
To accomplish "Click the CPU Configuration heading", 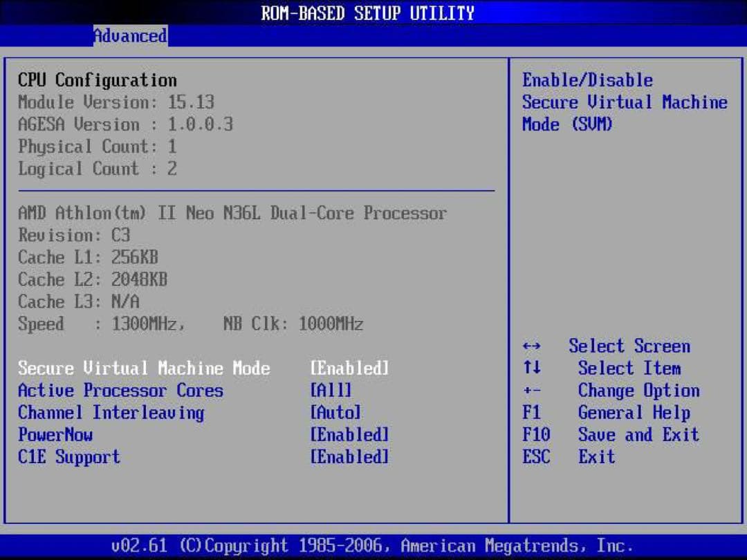I will coord(98,80).
